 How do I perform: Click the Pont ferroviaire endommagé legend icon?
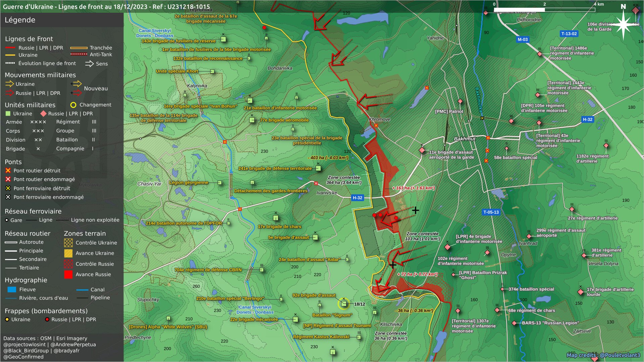(x=8, y=197)
